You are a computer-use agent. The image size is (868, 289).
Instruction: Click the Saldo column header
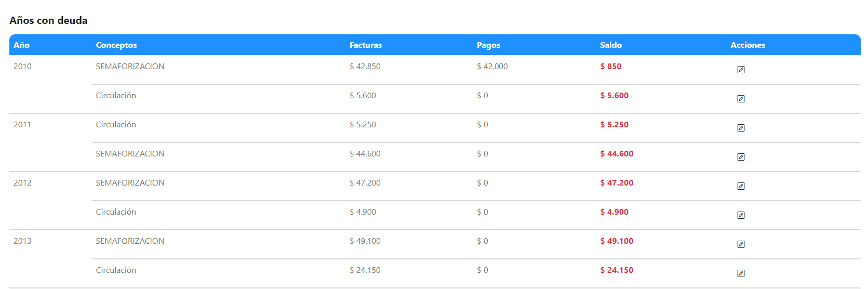[x=611, y=45]
